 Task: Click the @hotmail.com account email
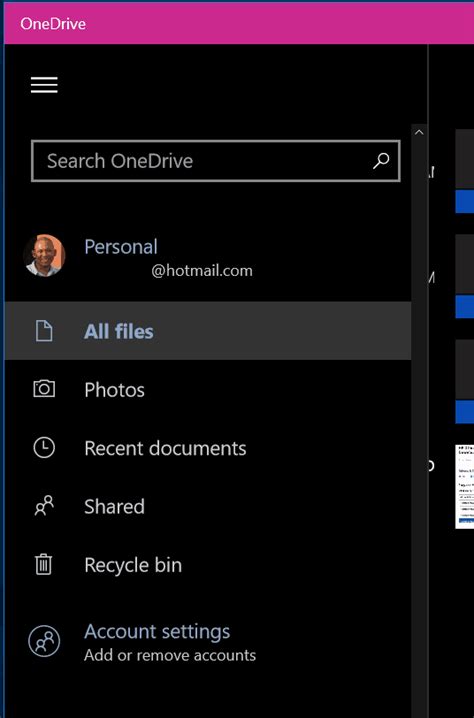[202, 271]
